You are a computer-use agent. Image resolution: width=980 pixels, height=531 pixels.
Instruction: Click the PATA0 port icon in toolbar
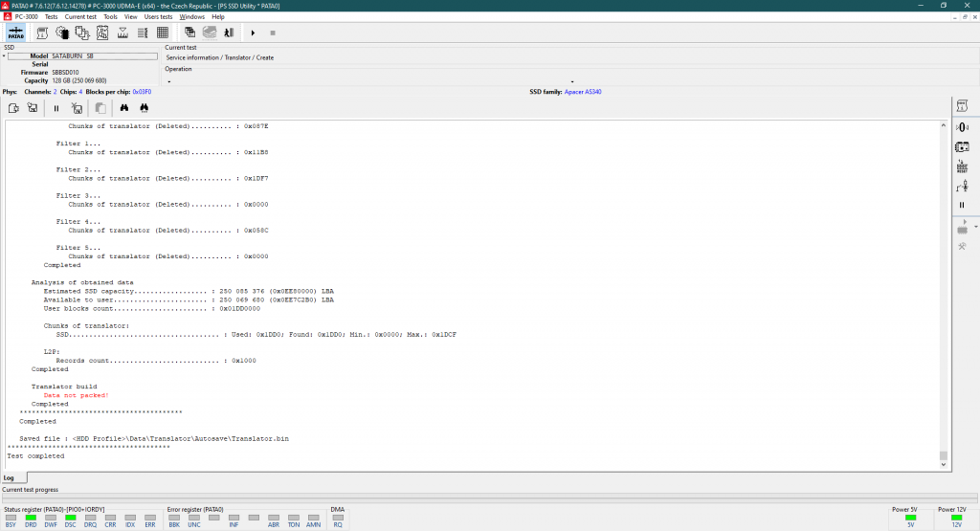pos(16,33)
